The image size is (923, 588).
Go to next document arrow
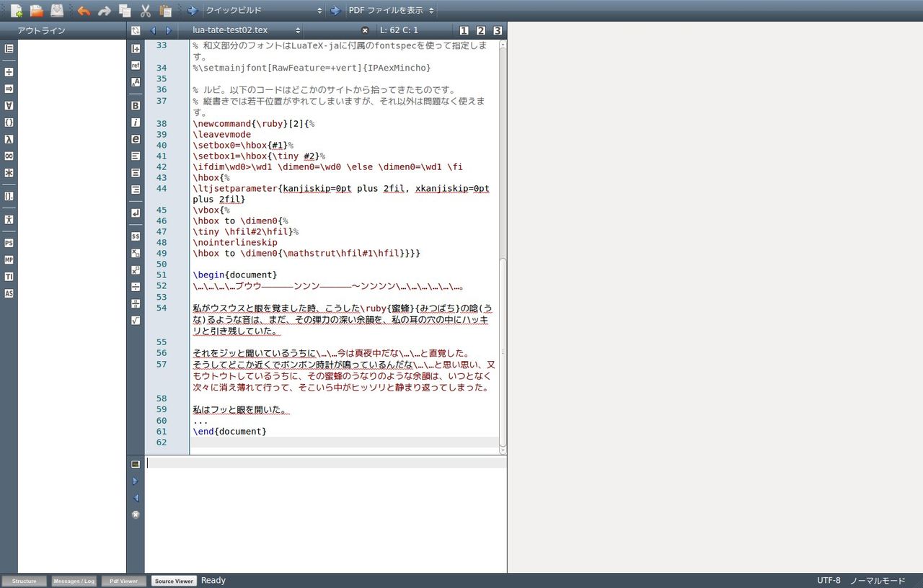(169, 30)
